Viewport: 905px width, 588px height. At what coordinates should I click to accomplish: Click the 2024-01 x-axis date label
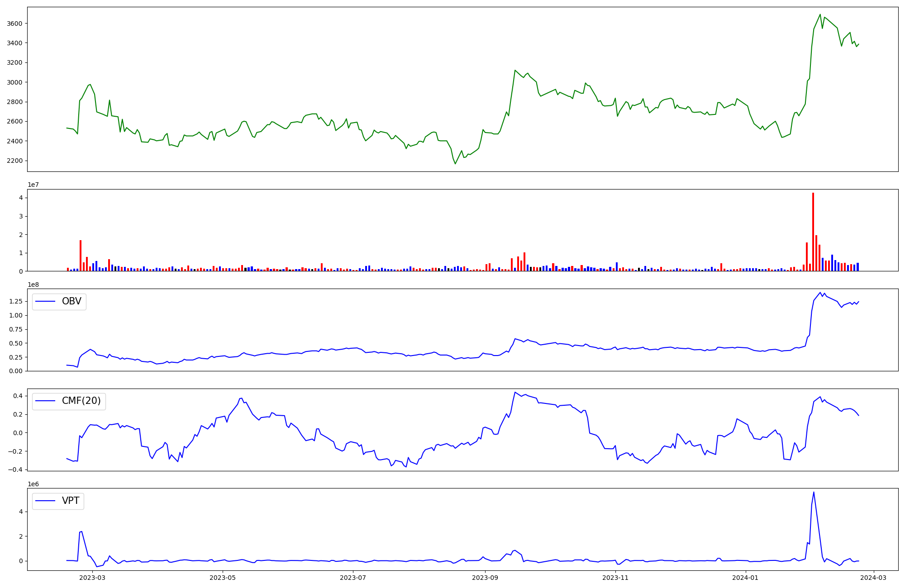click(x=745, y=578)
